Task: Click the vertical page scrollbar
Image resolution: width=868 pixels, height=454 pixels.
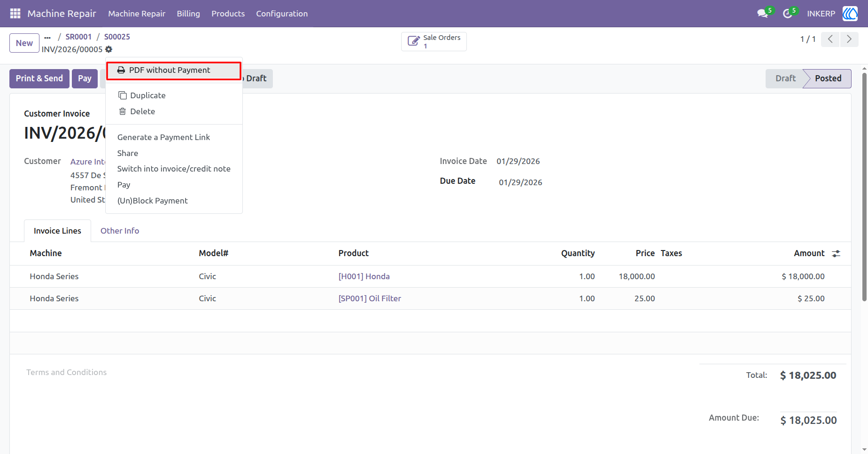Action: point(864,187)
